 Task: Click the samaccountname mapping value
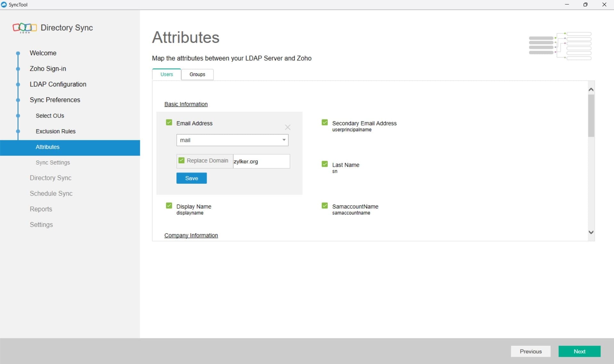click(351, 213)
